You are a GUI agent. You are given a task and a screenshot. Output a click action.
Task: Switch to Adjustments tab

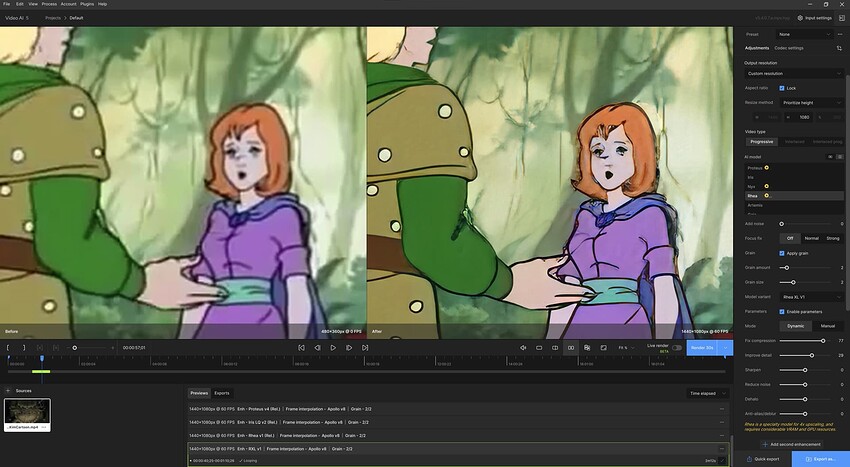(x=757, y=48)
